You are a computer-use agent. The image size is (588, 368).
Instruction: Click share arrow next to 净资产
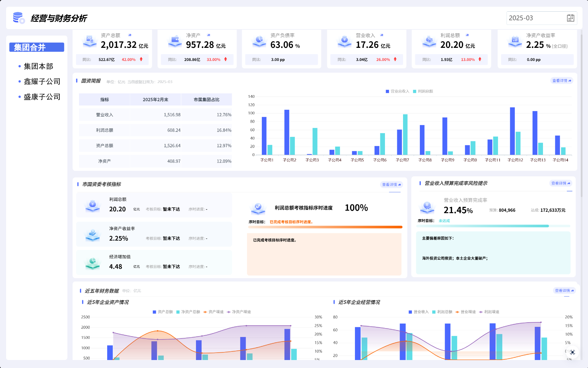click(x=209, y=35)
